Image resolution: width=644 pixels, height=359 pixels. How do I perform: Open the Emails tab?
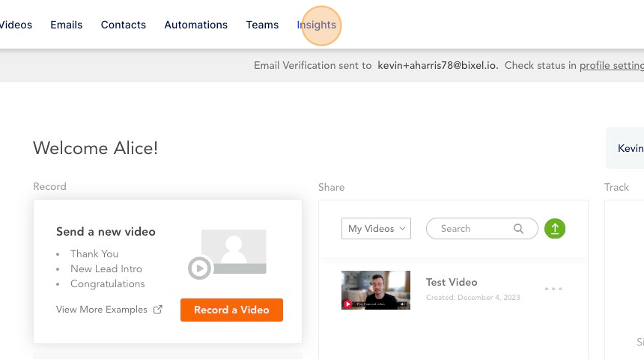point(67,25)
